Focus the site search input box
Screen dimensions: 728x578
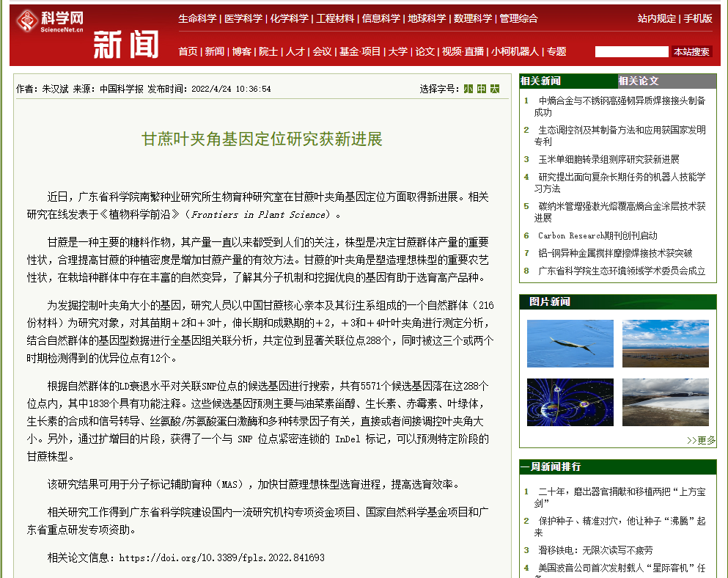tap(631, 51)
